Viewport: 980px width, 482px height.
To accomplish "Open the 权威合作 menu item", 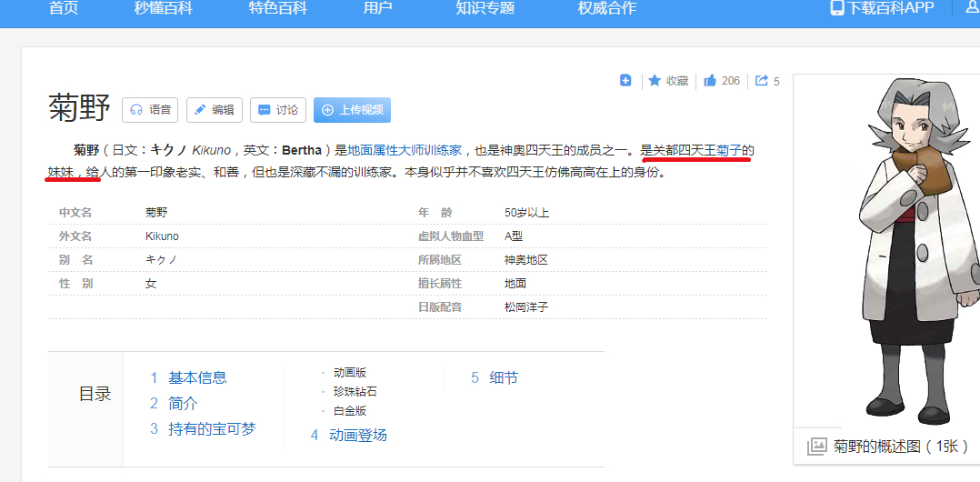I will pyautogui.click(x=607, y=8).
